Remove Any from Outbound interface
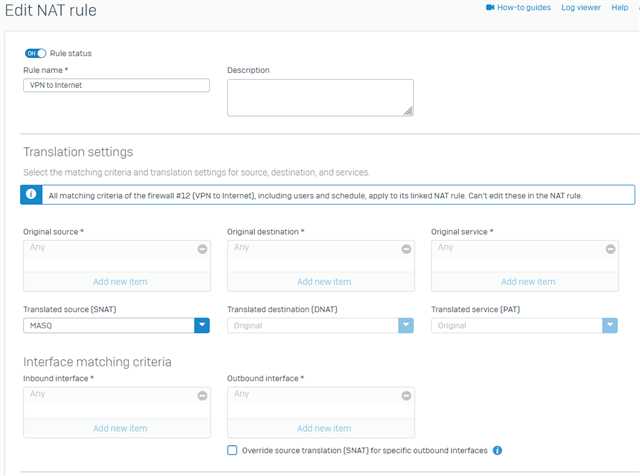 [x=406, y=396]
